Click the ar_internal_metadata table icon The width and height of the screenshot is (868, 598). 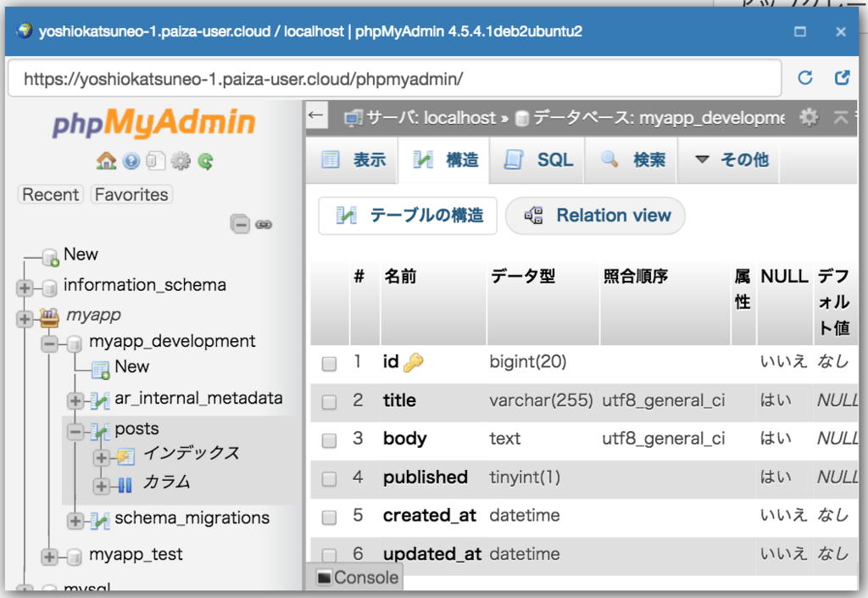click(x=100, y=400)
